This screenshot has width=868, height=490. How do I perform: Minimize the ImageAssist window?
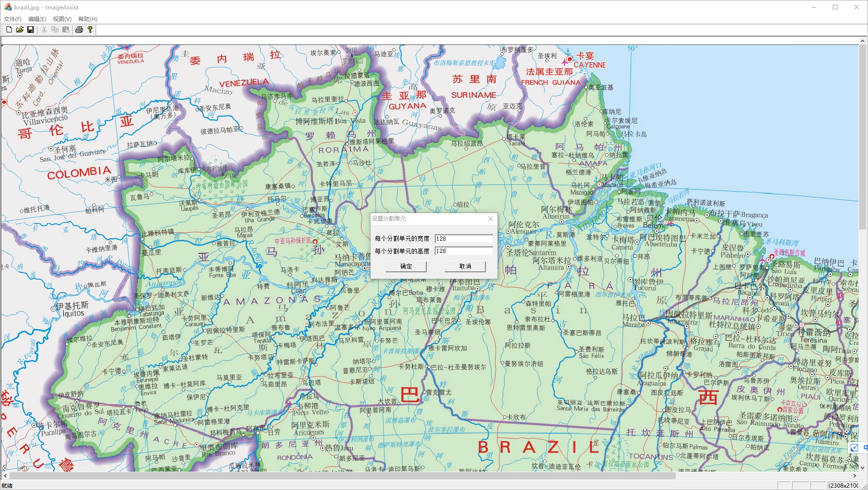tap(814, 7)
